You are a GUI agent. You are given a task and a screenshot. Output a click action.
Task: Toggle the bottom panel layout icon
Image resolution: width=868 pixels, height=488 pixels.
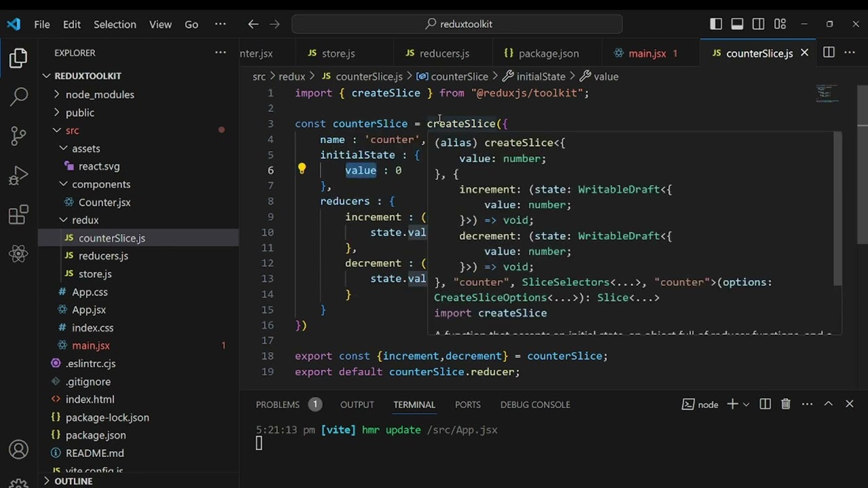(x=737, y=24)
